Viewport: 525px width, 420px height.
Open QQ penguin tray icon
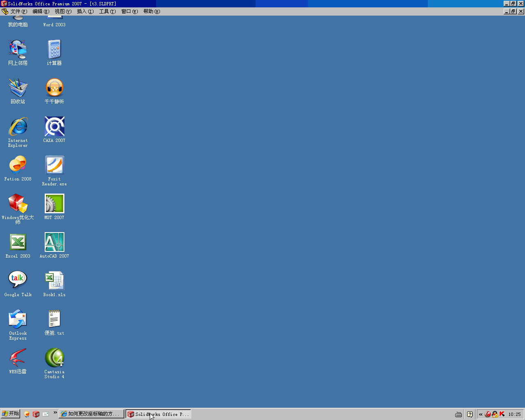click(495, 414)
